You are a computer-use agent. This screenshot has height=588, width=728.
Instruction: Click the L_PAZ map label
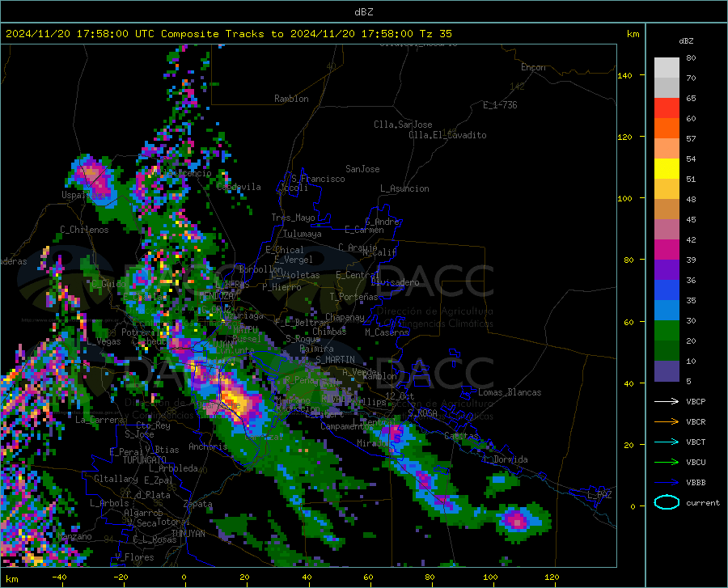599,495
